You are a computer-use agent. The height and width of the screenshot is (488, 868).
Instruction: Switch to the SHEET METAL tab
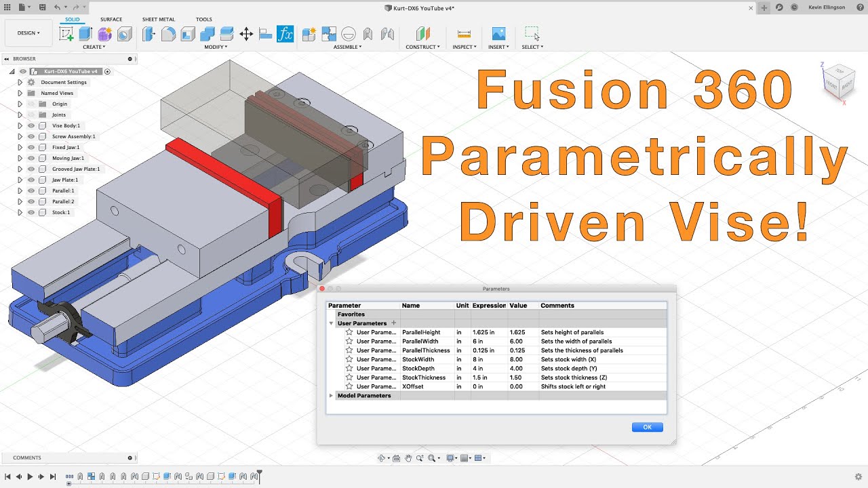click(159, 20)
